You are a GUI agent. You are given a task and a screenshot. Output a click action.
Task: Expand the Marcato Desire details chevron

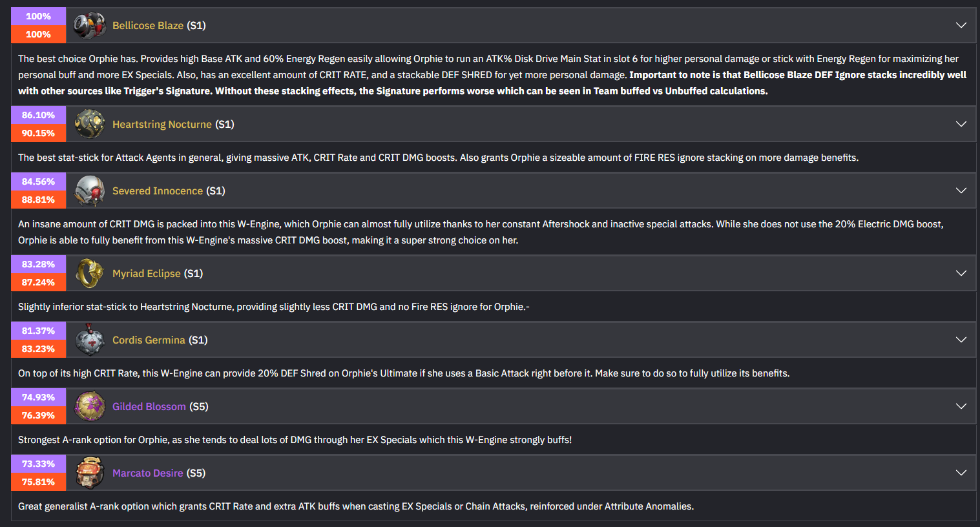(x=961, y=473)
